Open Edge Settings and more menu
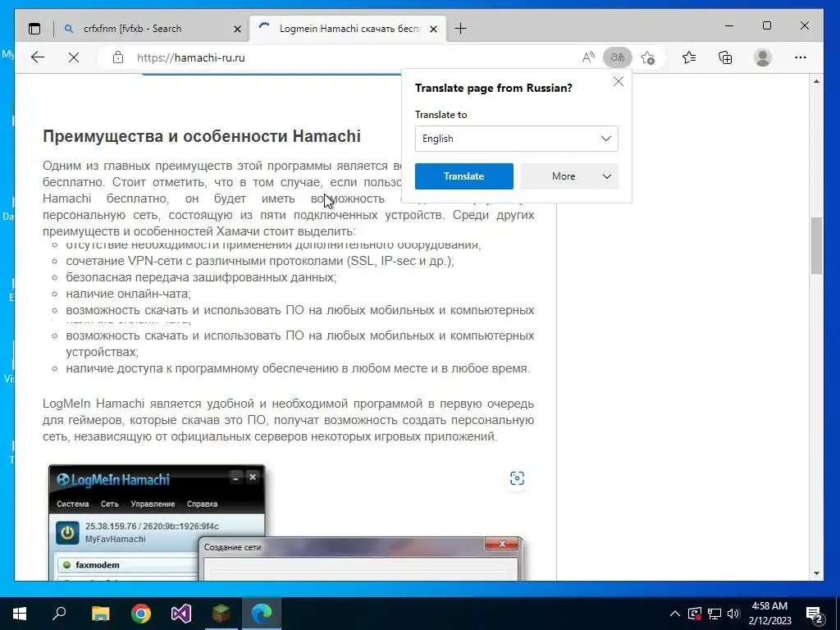The width and height of the screenshot is (840, 630). (801, 57)
